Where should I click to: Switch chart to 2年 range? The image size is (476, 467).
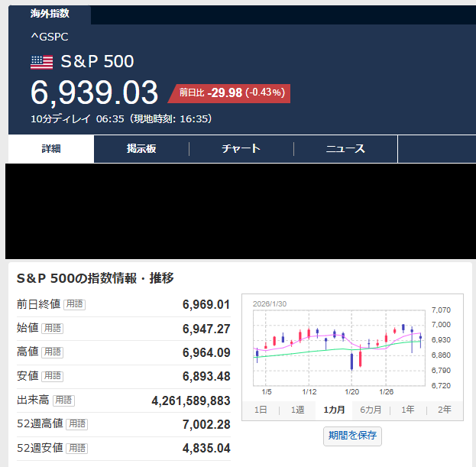point(444,410)
